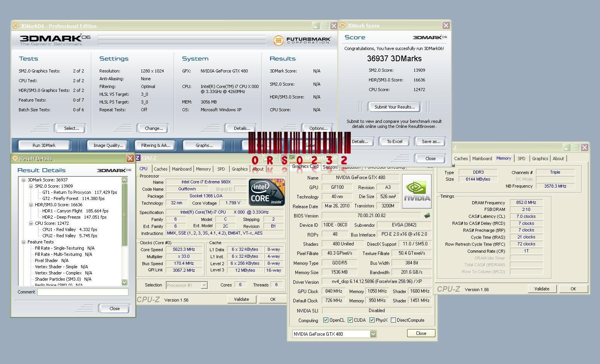Image resolution: width=600 pixels, height=364 pixels.
Task: Toggle the OpenCL checkbox in GPU-Z
Action: coord(326,320)
